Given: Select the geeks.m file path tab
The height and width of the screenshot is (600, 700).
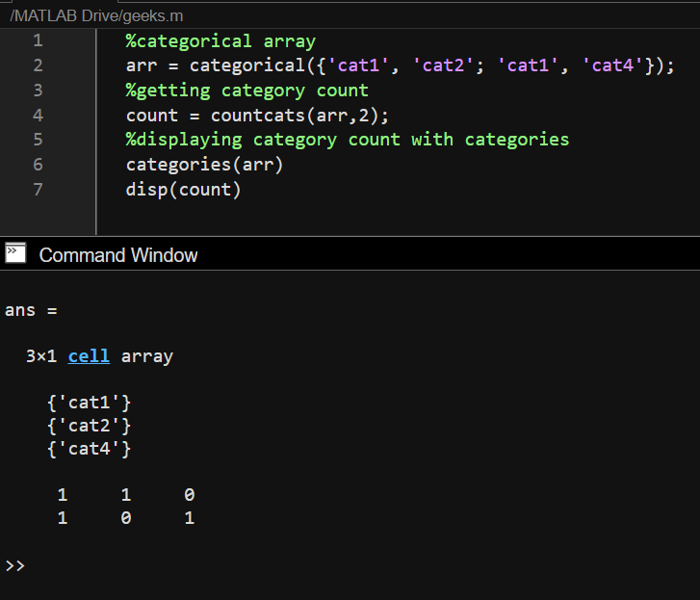Looking at the screenshot, I should [96, 16].
